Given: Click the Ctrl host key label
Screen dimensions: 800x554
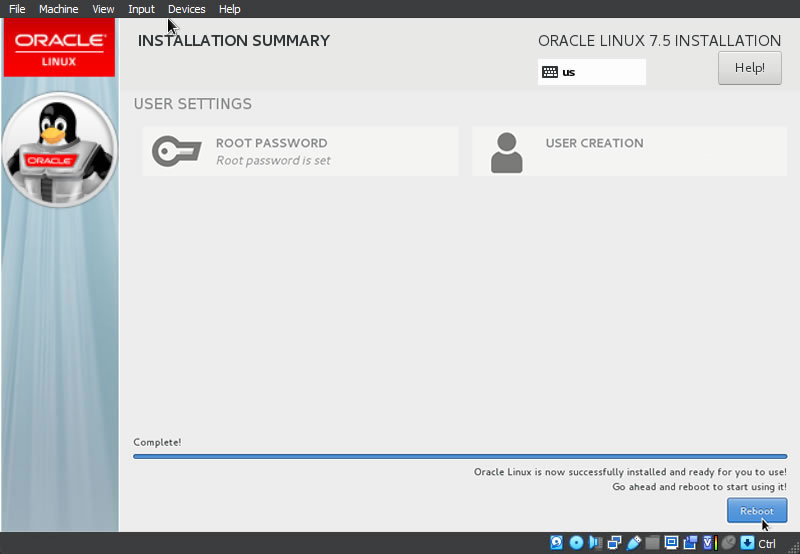Looking at the screenshot, I should (767, 544).
